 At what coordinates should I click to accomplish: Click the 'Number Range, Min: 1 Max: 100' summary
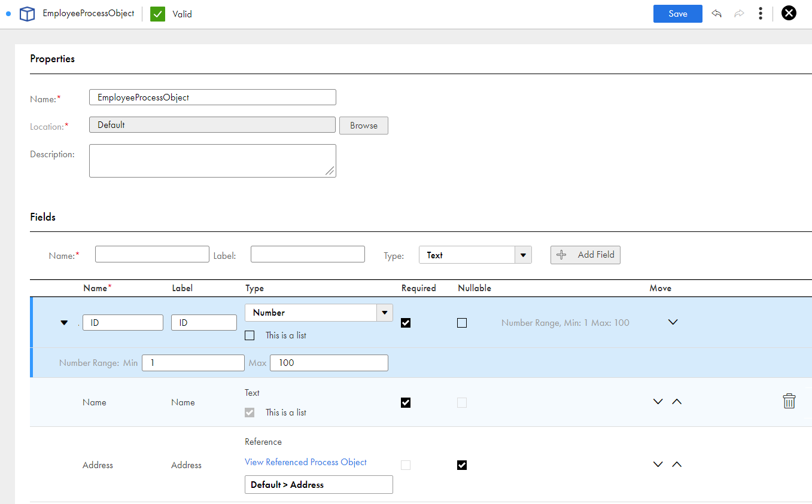point(565,323)
